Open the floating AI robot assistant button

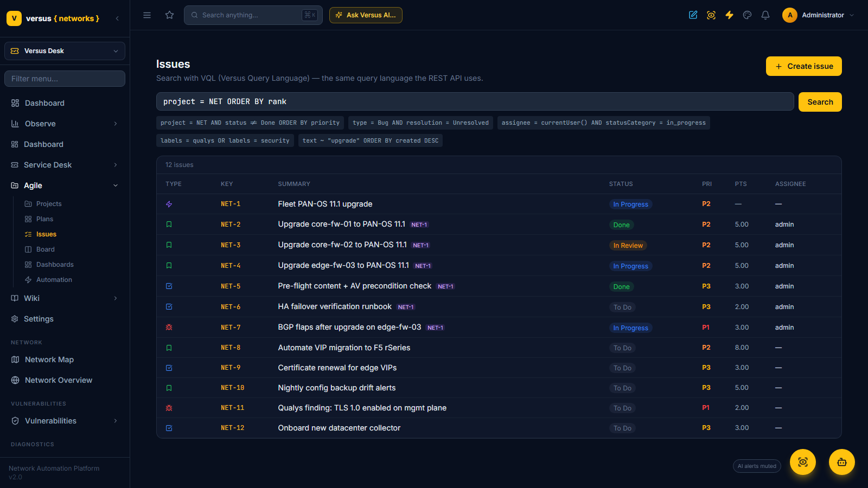[x=842, y=462]
